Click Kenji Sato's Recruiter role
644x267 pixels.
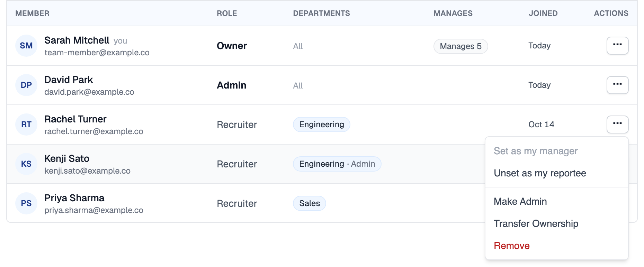[237, 164]
